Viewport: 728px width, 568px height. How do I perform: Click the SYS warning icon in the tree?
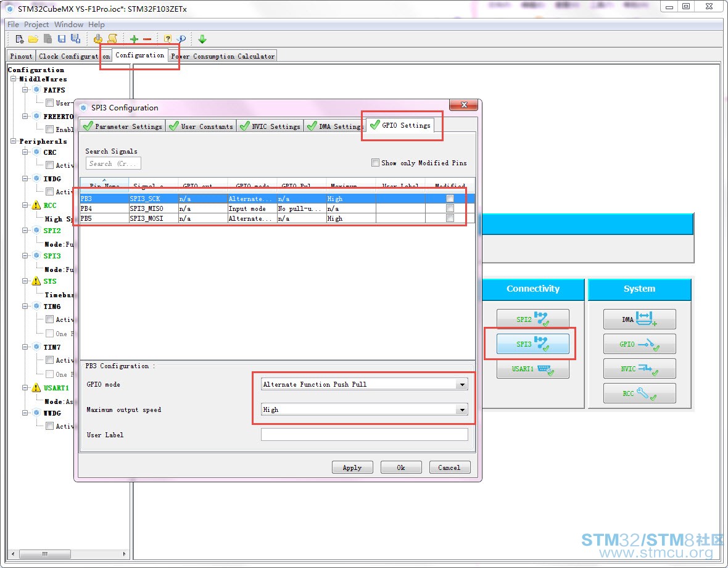click(36, 281)
